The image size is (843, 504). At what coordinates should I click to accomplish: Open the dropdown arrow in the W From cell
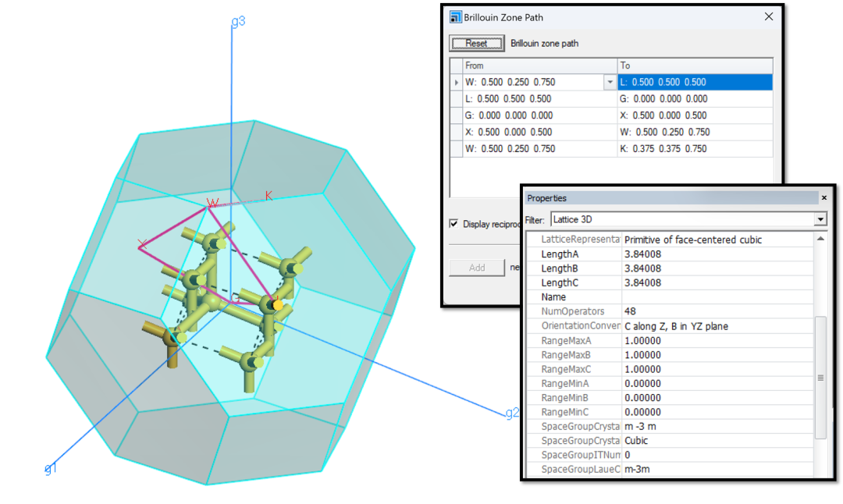610,82
